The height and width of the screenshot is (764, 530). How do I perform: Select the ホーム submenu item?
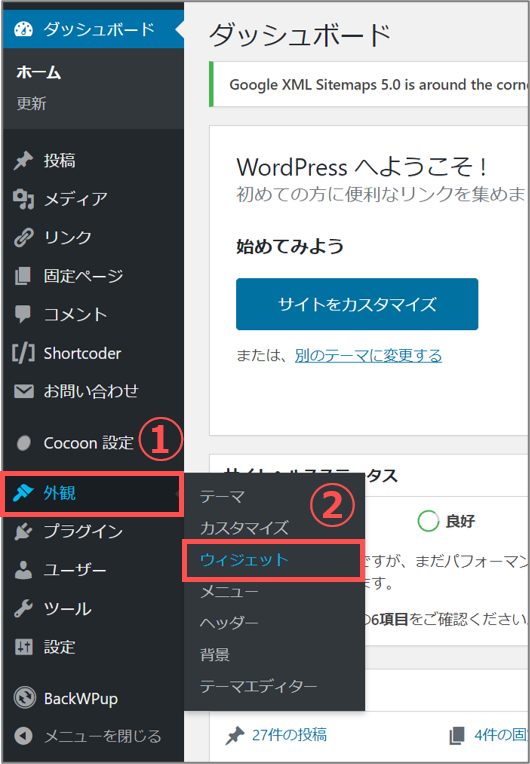tap(38, 73)
